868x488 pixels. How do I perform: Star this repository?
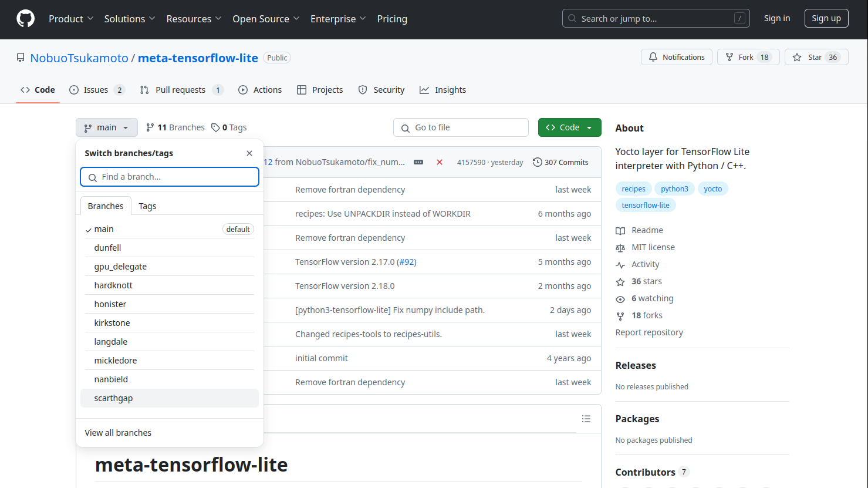816,57
